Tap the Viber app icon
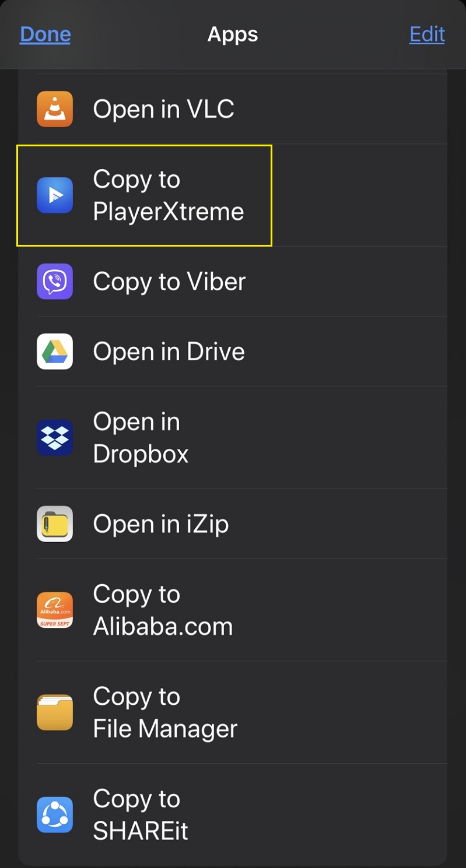466x868 pixels. (54, 281)
